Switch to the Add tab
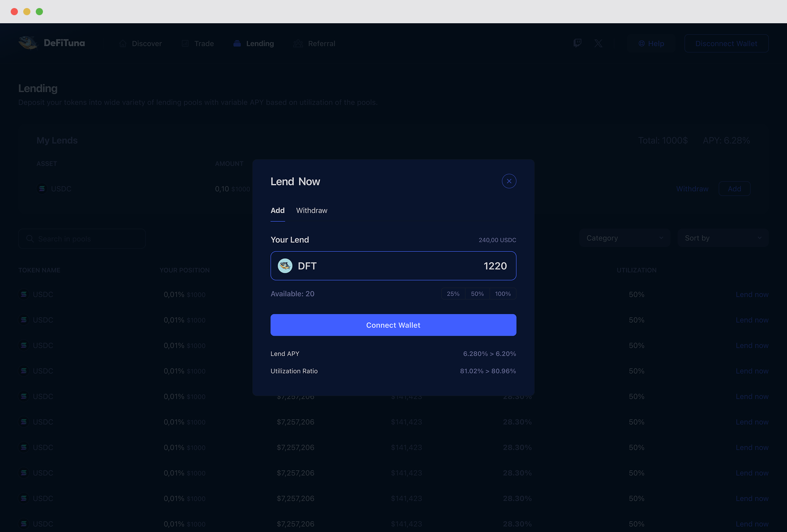787x532 pixels. (x=278, y=211)
